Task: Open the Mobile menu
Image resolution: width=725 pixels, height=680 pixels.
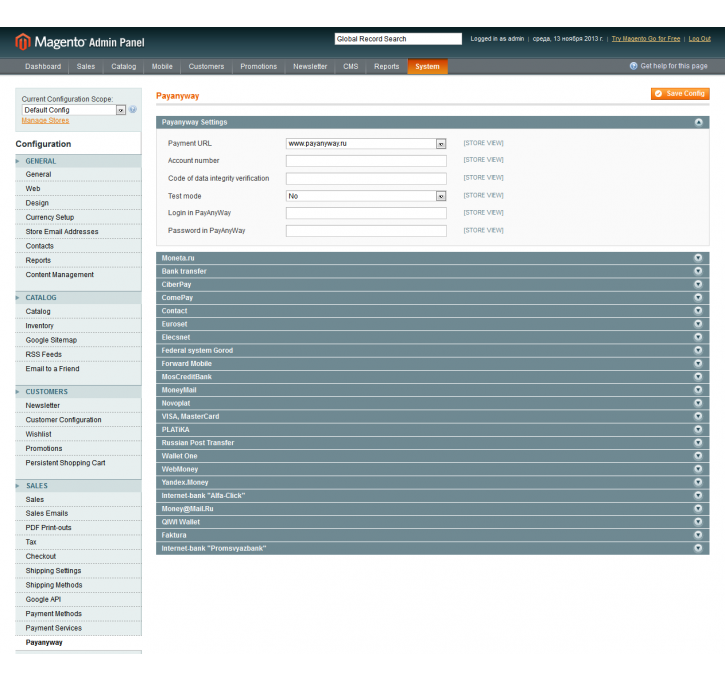Action: coord(162,67)
